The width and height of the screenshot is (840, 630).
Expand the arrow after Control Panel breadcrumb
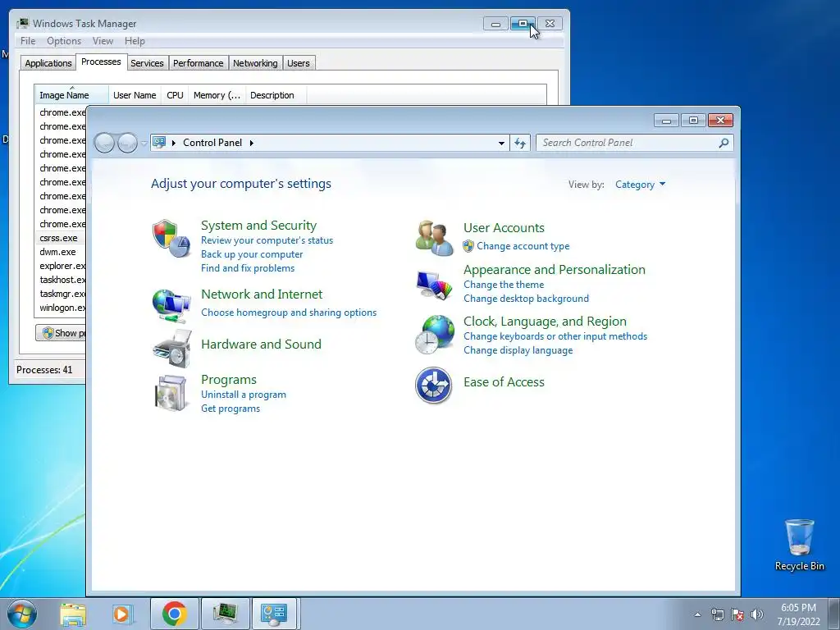(251, 143)
